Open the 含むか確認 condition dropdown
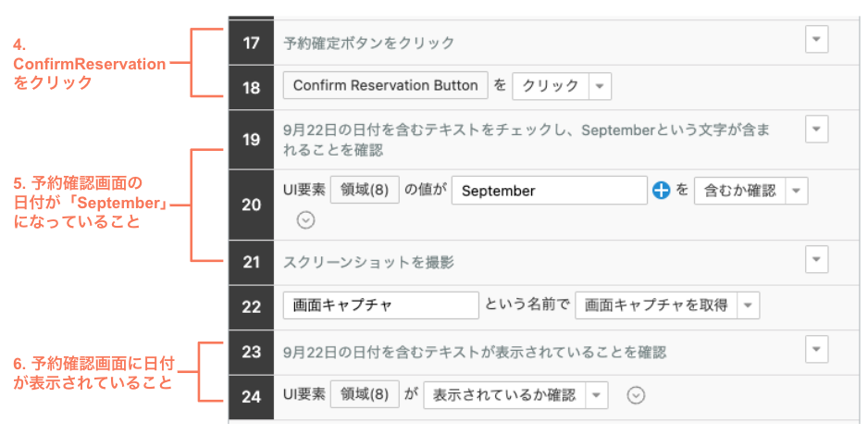Screen dimensions: 868x435 coord(796,191)
